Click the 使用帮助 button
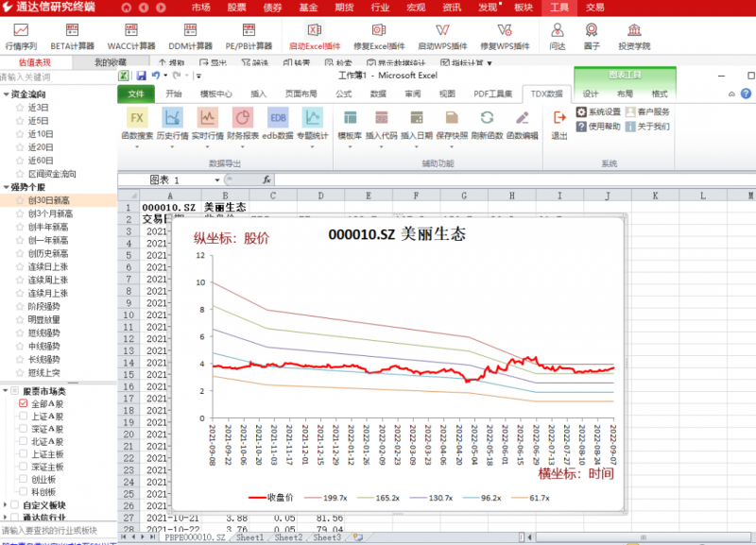The image size is (756, 545). (x=598, y=127)
